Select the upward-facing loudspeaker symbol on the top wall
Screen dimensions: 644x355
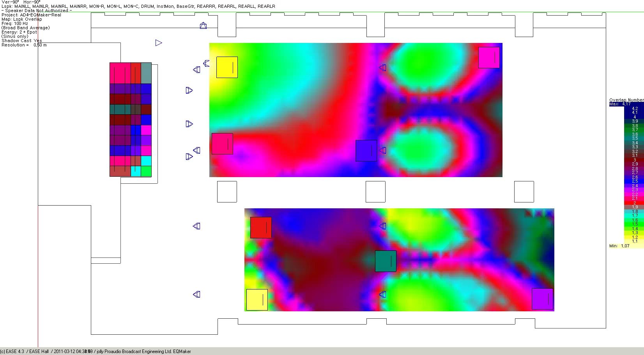pyautogui.click(x=203, y=26)
